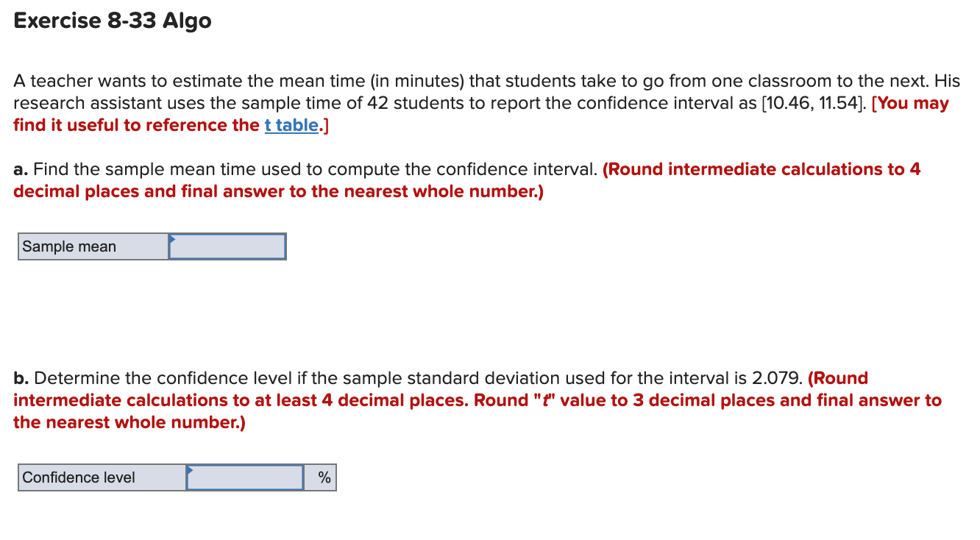Click the Exercise 8-33 Algo heading
This screenshot has height=540, width=980.
pos(112,21)
